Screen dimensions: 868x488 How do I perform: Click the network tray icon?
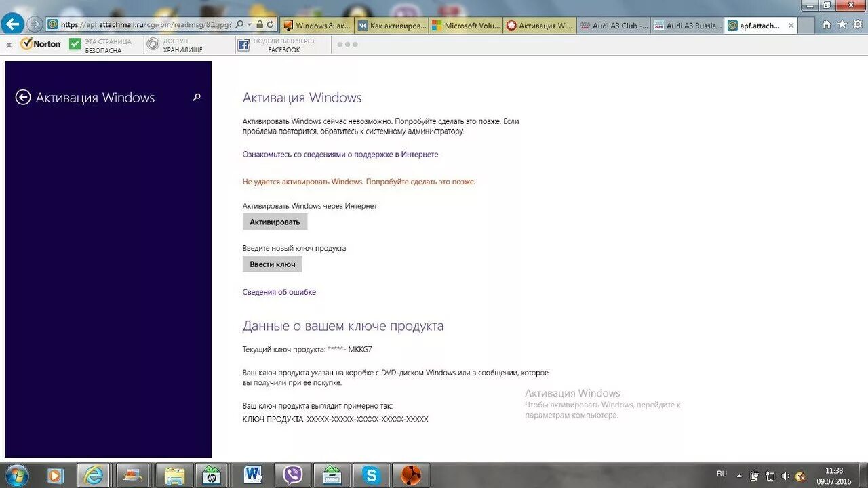coord(770,476)
